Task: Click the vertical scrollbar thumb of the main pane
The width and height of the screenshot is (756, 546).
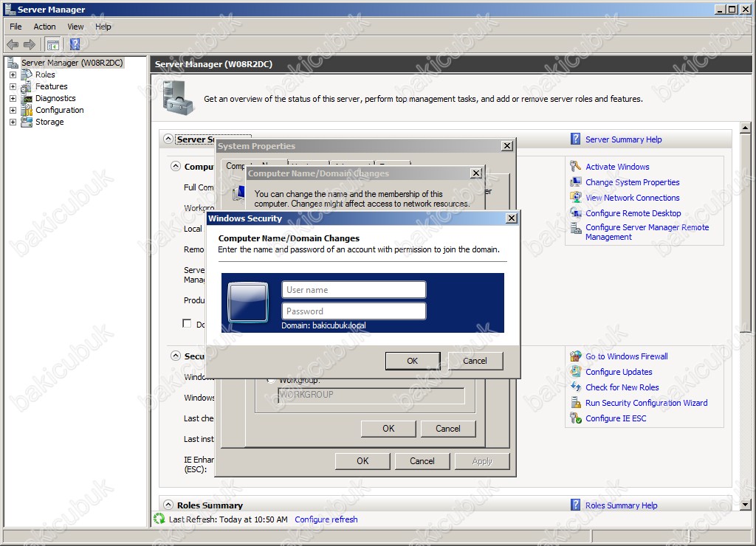Action: pos(746,232)
